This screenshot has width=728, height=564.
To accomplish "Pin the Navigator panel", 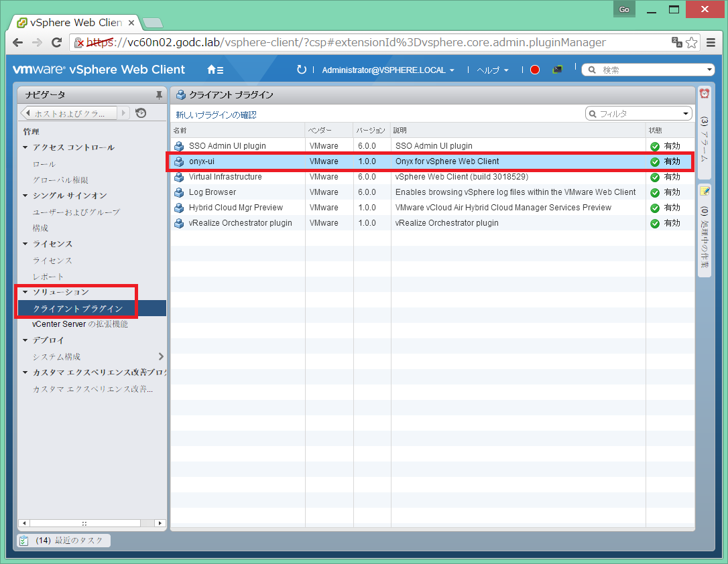I will pos(159,95).
